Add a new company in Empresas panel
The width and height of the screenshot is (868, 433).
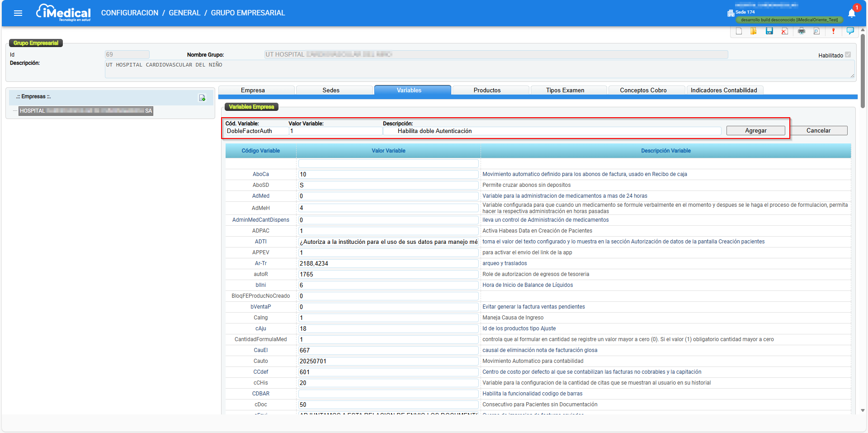202,98
